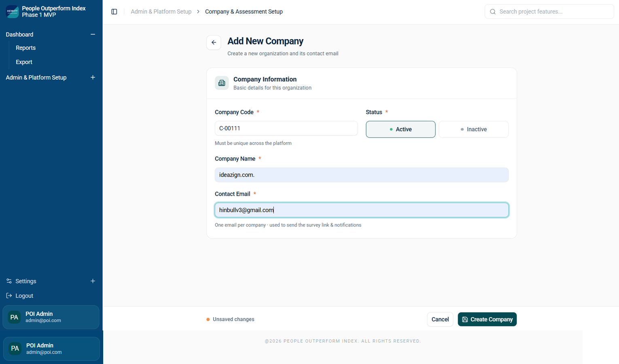Open the Admin & Platform Setup breadcrumb
The height and width of the screenshot is (364, 619).
coord(161,12)
